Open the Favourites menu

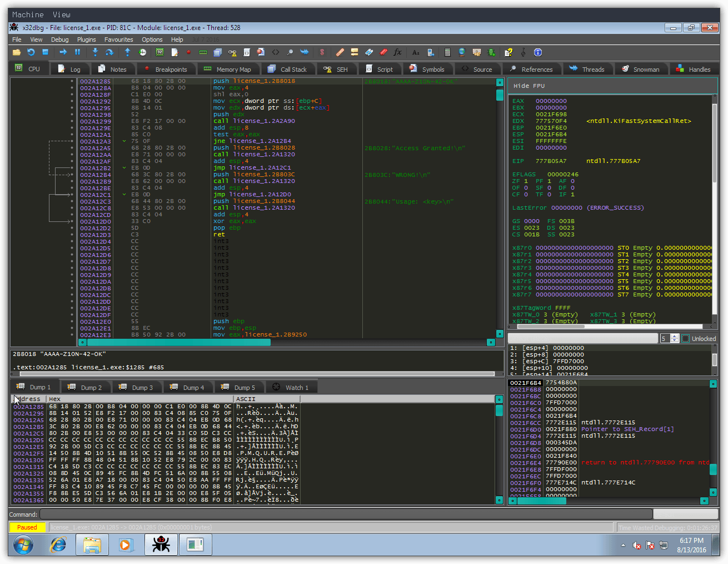click(x=119, y=39)
